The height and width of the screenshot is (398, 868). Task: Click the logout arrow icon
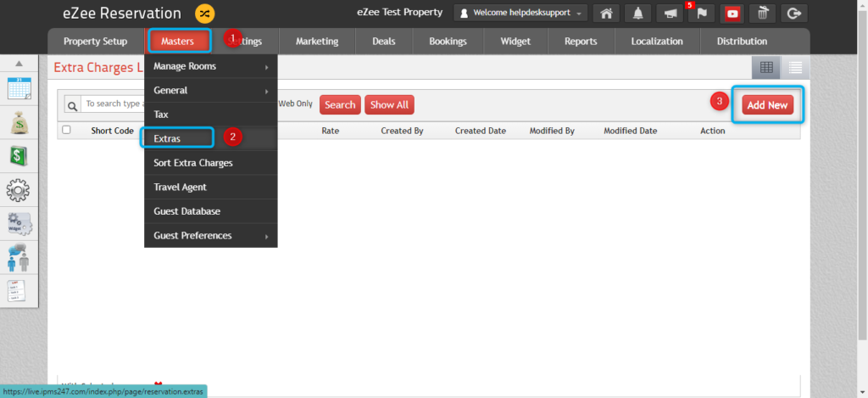tap(793, 14)
